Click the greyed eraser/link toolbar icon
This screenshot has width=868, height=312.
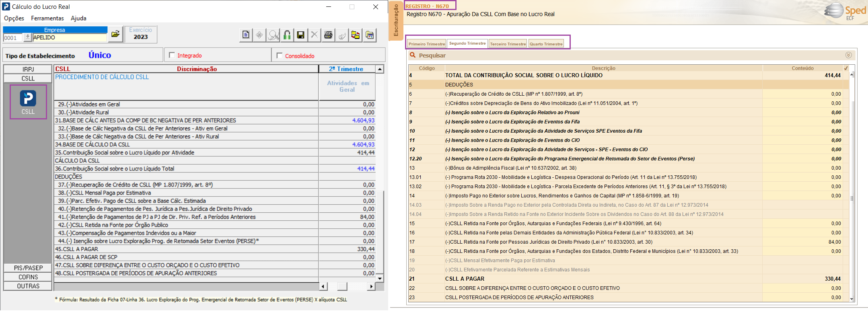pyautogui.click(x=342, y=35)
